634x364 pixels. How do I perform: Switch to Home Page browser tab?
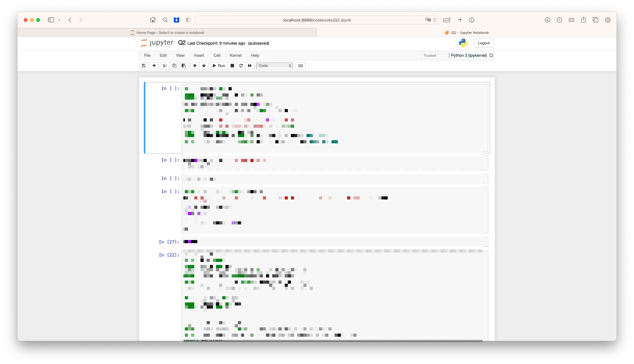[167, 32]
